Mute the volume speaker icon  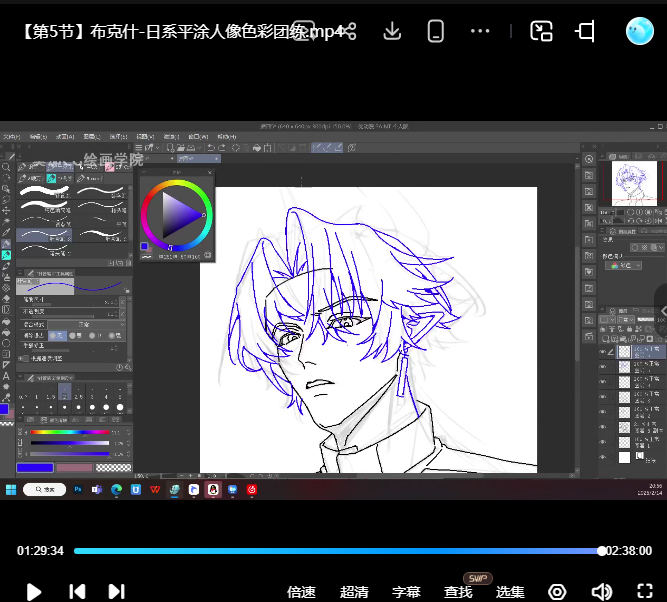coord(601,591)
